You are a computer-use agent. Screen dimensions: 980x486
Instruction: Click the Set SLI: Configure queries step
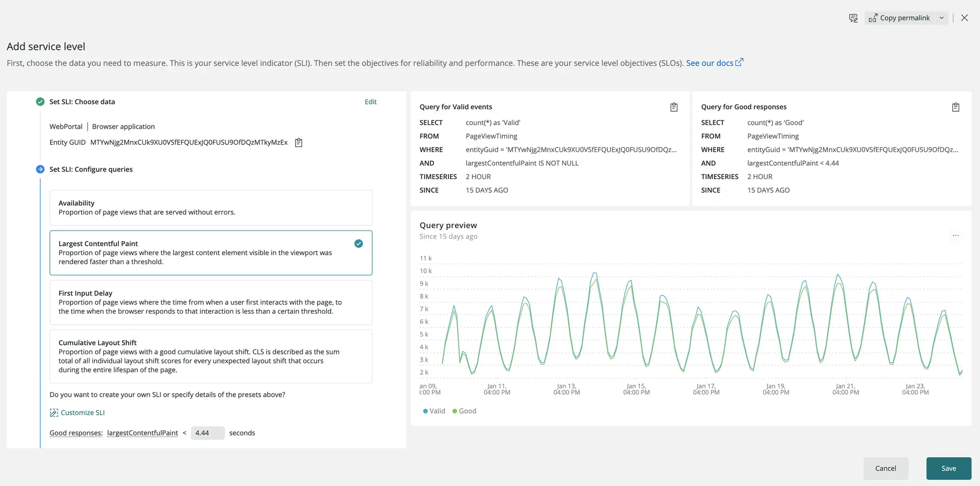pyautogui.click(x=91, y=169)
